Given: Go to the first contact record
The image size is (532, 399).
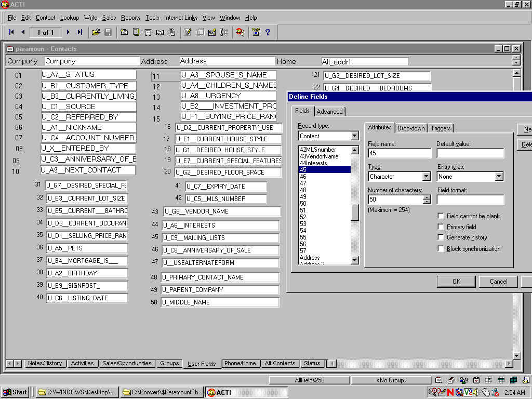Looking at the screenshot, I should (x=11, y=32).
